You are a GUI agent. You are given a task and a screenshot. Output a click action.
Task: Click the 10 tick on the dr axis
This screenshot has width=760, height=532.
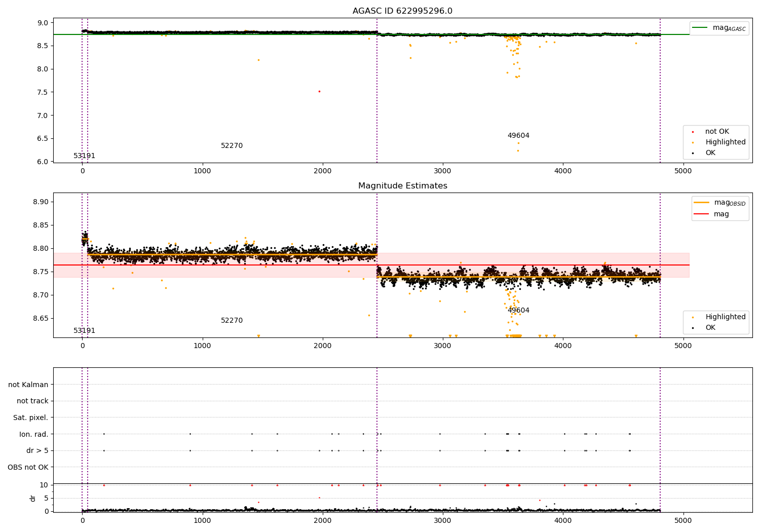pos(44,485)
